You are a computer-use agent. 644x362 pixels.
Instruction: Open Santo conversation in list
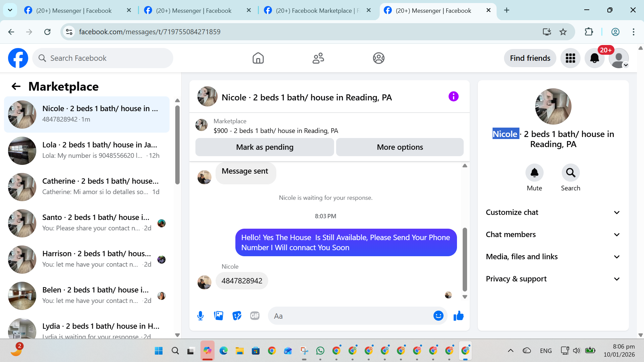[x=87, y=223]
